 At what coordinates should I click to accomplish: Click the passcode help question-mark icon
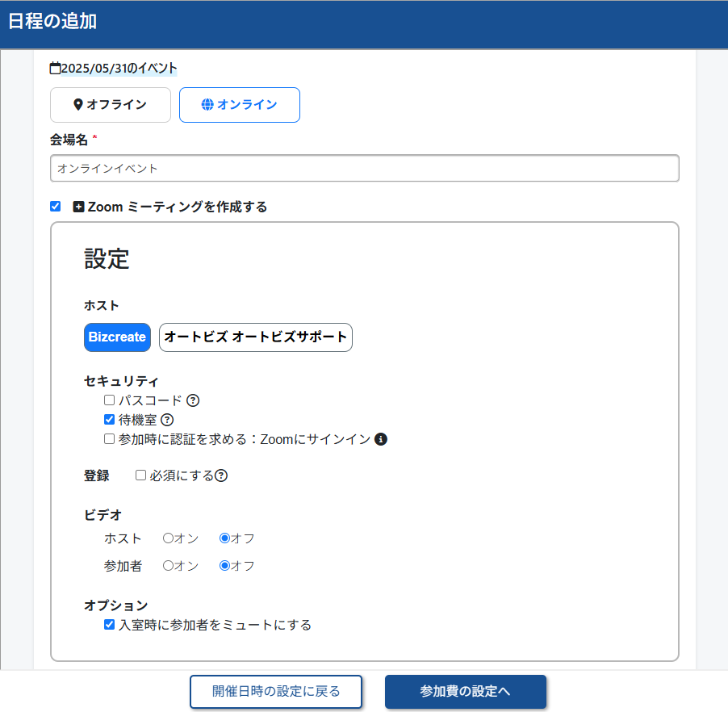193,400
